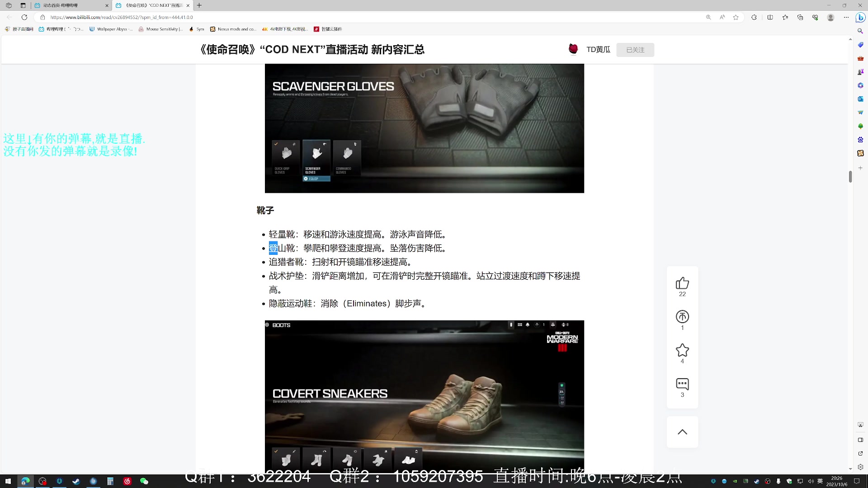The height and width of the screenshot is (488, 868).
Task: Open the Windows Start menu
Action: [8, 481]
